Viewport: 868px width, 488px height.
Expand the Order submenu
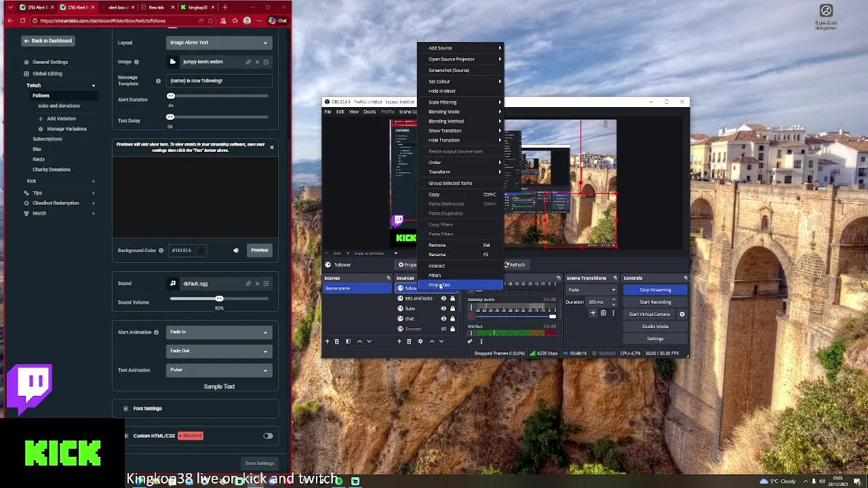pyautogui.click(x=460, y=162)
